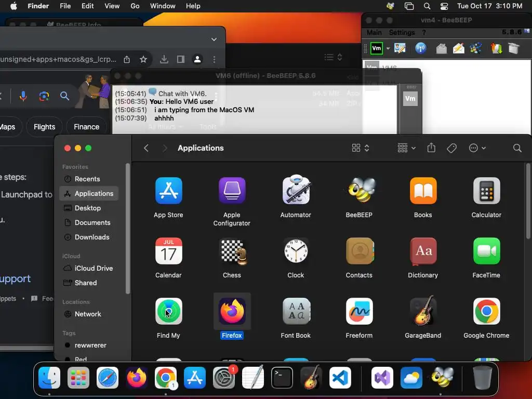Image resolution: width=532 pixels, height=399 pixels.
Task: Open Network in Finder sidebar
Action: coord(89,314)
